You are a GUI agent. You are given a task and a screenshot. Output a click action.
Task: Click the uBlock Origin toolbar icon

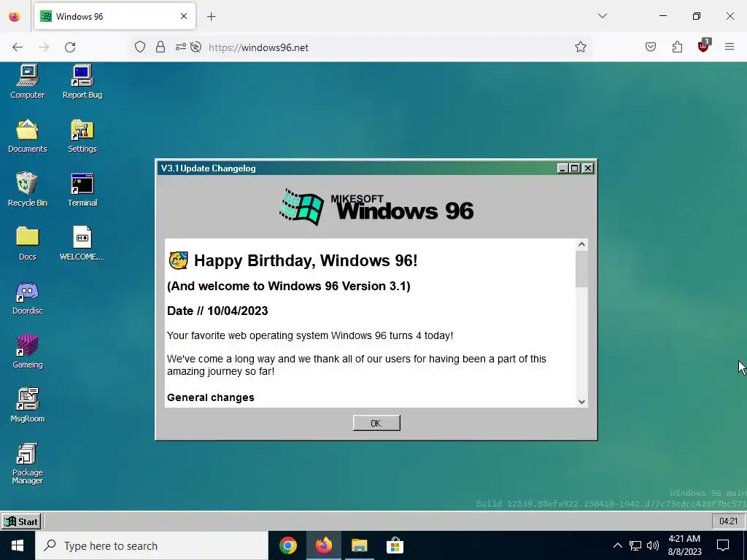click(704, 46)
